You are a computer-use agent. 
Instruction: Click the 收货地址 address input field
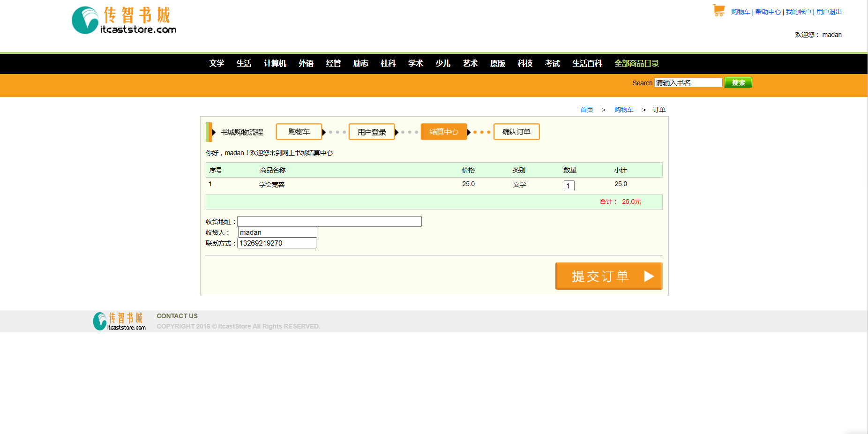coord(329,221)
